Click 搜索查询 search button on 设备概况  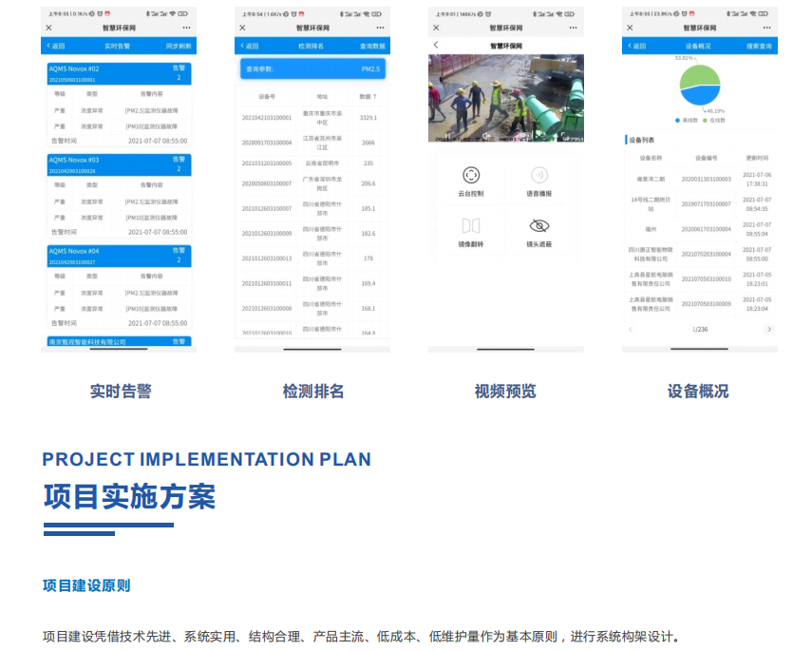759,46
